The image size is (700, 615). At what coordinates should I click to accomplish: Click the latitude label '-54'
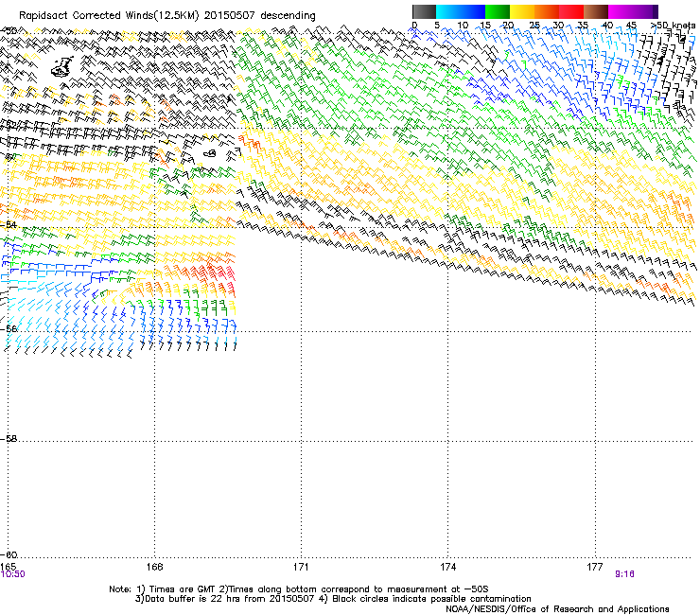click(x=9, y=224)
